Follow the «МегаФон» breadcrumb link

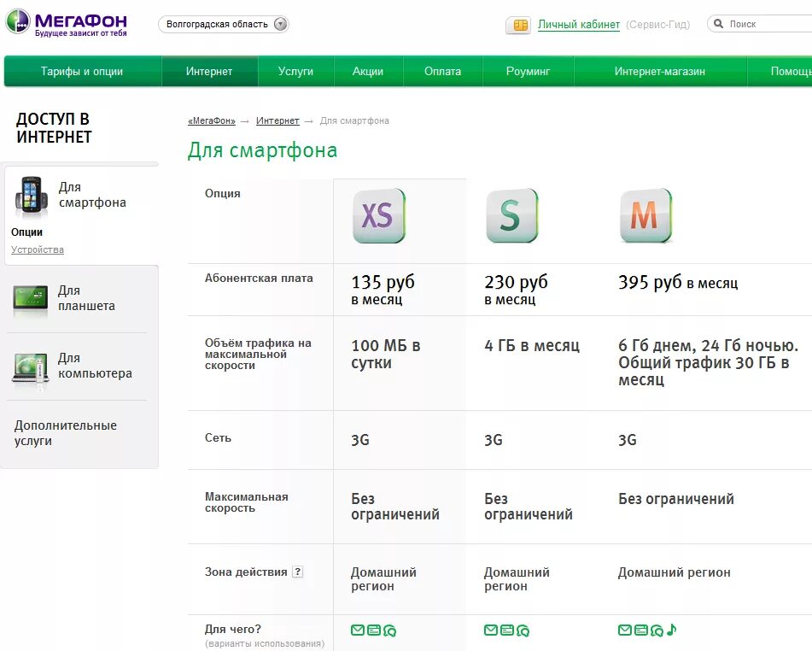[211, 120]
